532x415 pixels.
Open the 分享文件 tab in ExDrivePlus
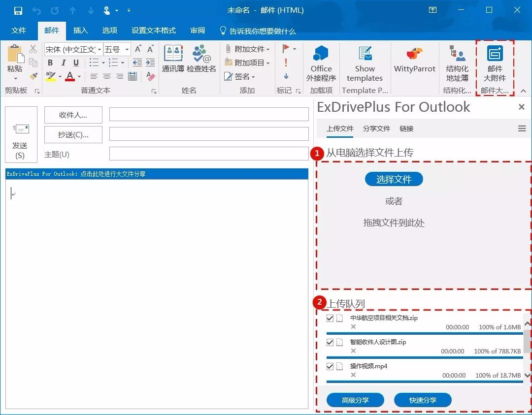coord(376,128)
